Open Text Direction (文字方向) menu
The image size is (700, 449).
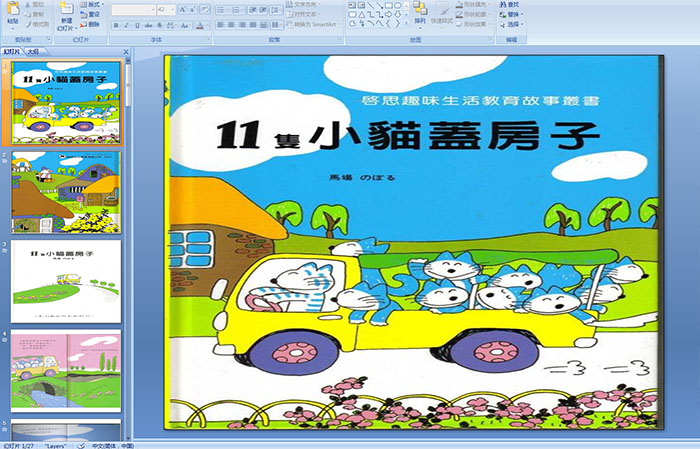coord(304,4)
